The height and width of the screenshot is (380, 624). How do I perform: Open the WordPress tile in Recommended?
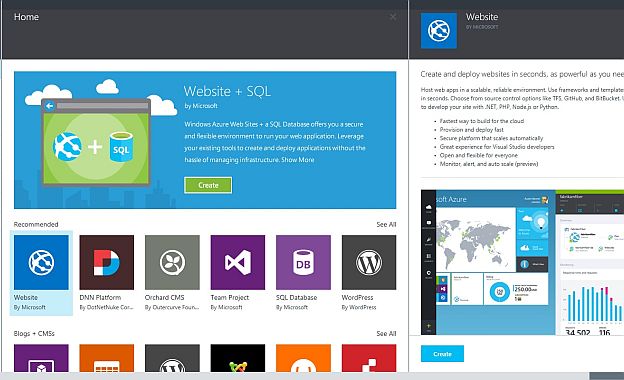(369, 273)
